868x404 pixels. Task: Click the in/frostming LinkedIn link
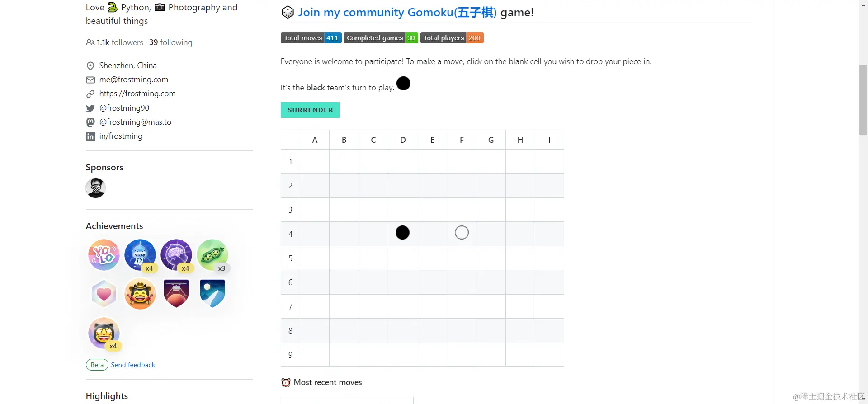click(121, 136)
